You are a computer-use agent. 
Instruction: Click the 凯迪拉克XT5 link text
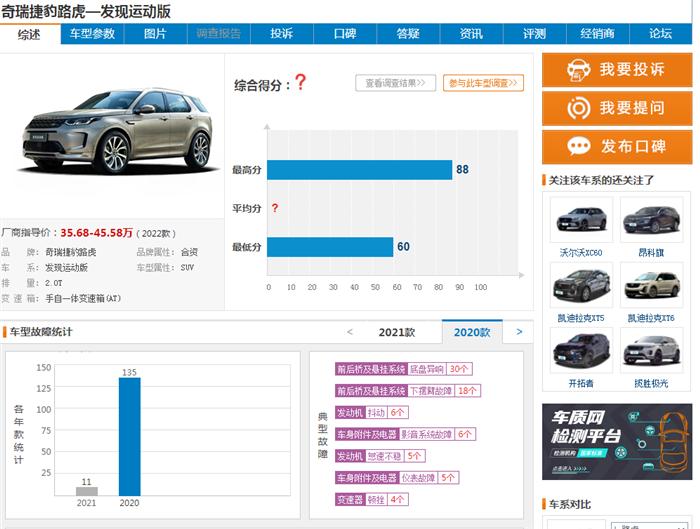click(x=581, y=318)
